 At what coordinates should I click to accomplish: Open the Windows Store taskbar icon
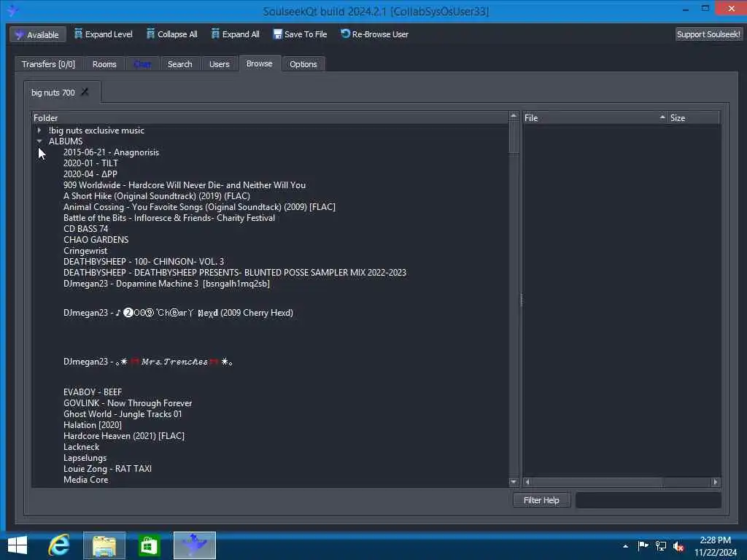[149, 545]
